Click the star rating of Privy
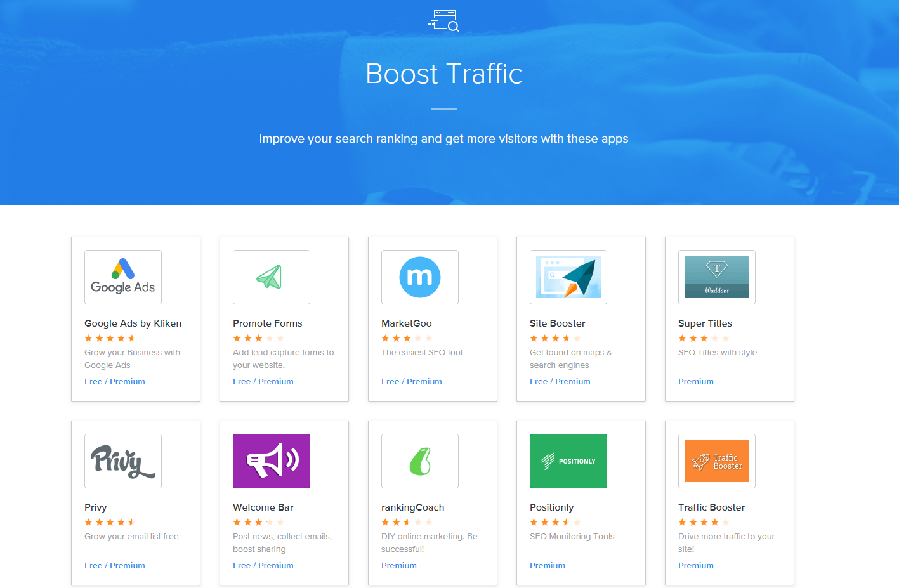 pyautogui.click(x=110, y=522)
